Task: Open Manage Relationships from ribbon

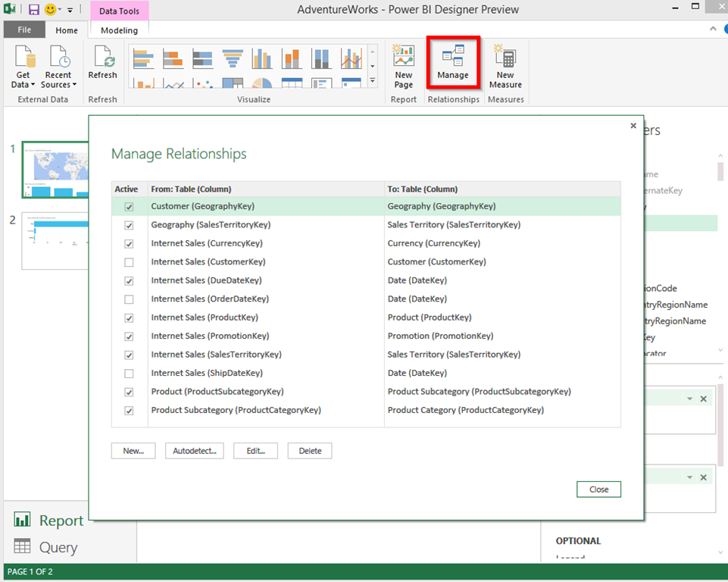Action: click(453, 62)
